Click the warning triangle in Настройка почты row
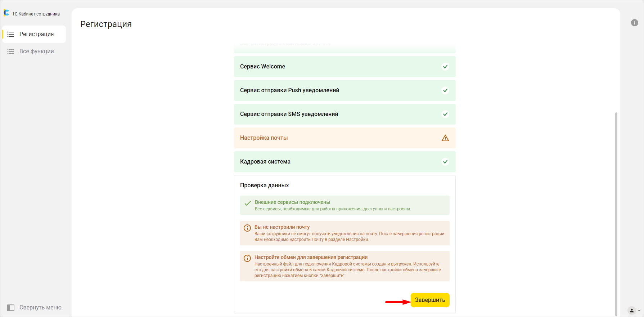Screen dimensions: 644x317 445,138
